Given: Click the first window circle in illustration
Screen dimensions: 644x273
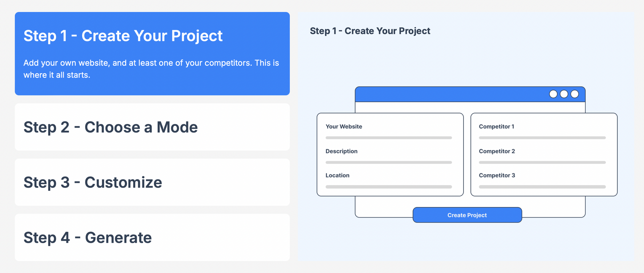Looking at the screenshot, I should point(553,94).
